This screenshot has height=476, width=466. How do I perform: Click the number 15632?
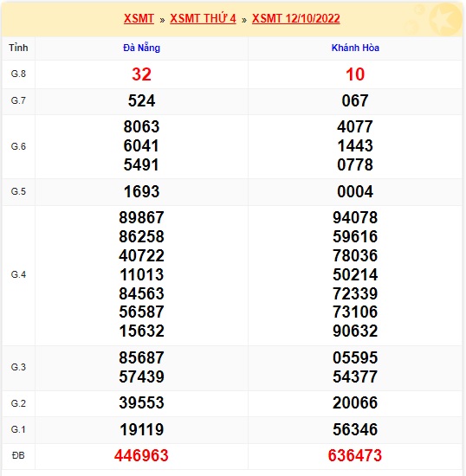coord(141,331)
